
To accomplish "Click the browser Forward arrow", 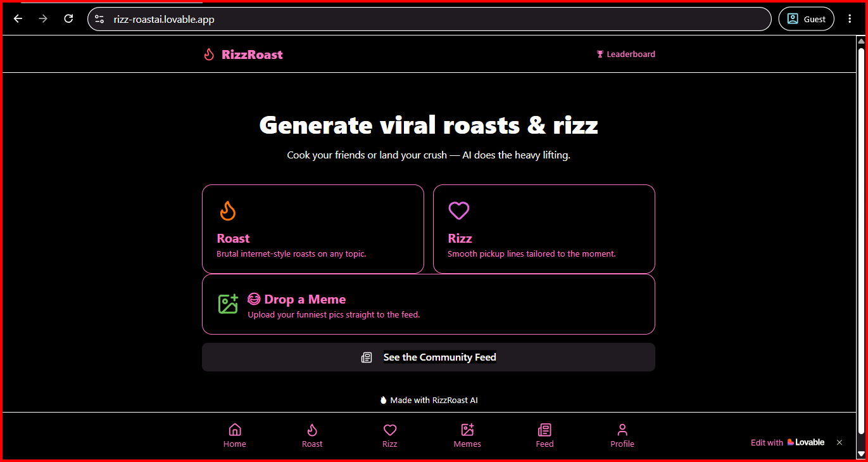I will pos(43,19).
